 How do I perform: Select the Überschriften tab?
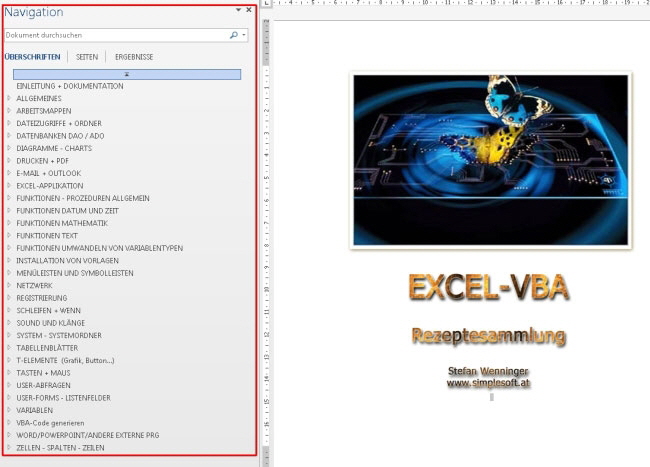(32, 57)
